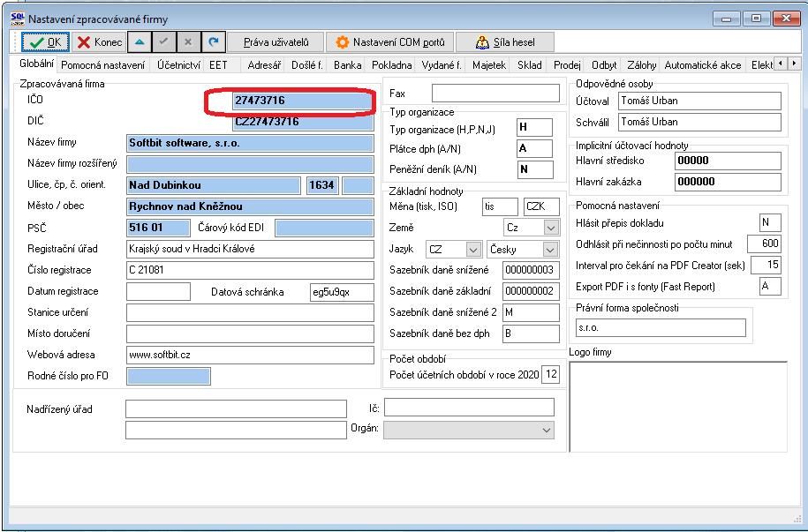This screenshot has width=808, height=532.
Task: Click the Právní forma společnosti field
Action: point(661,327)
